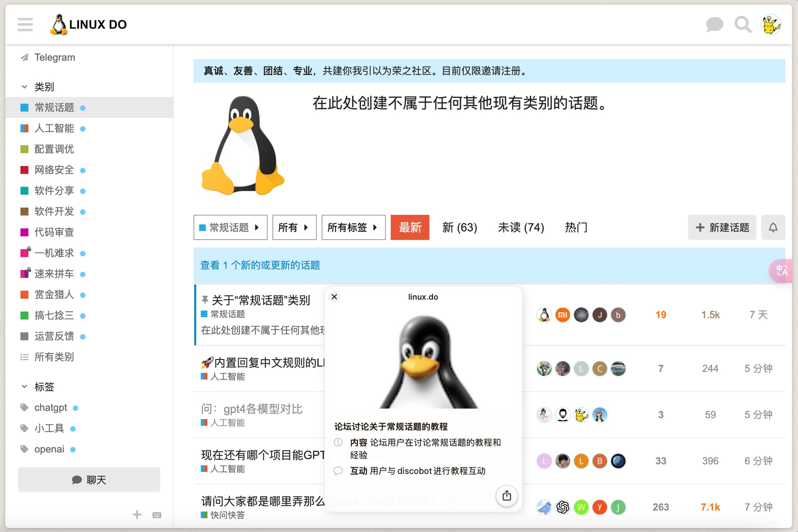Switch to the 新 (63) tab
798x532 pixels.
tap(460, 227)
